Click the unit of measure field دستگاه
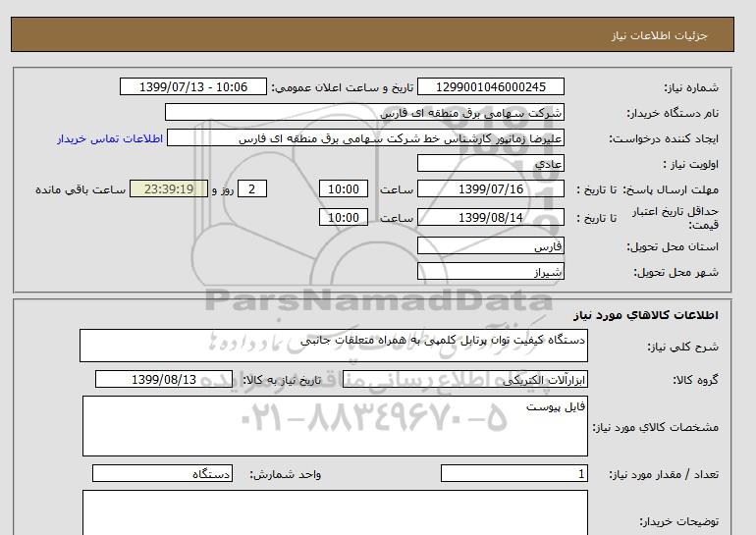The width and height of the screenshot is (756, 535). tap(162, 473)
